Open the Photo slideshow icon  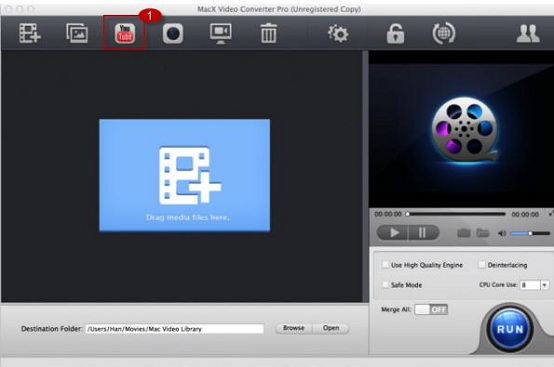tap(77, 33)
